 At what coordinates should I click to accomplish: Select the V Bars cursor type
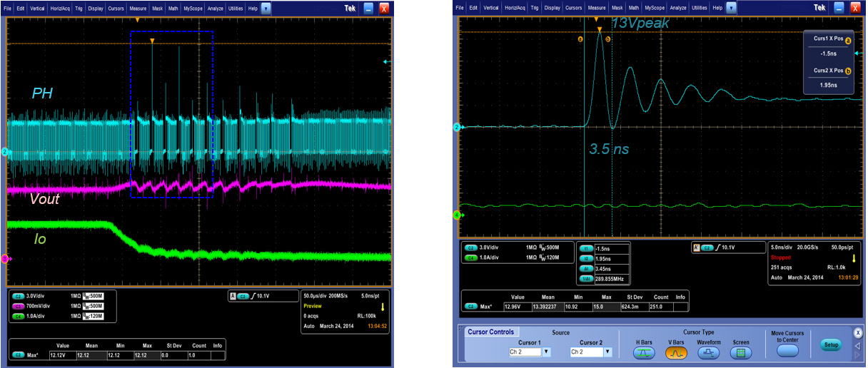(x=676, y=353)
